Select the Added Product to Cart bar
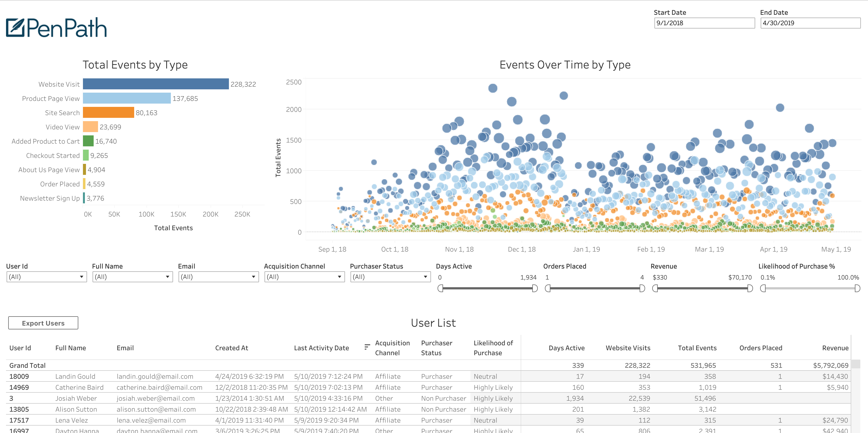The height and width of the screenshot is (433, 868). (x=88, y=141)
